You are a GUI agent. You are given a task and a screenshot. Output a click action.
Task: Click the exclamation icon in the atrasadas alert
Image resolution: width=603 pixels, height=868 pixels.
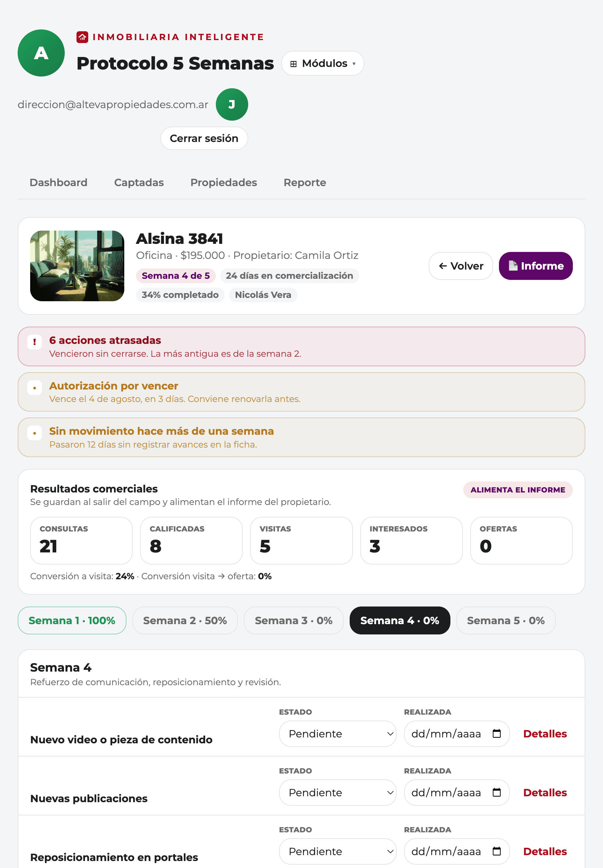[x=35, y=342]
